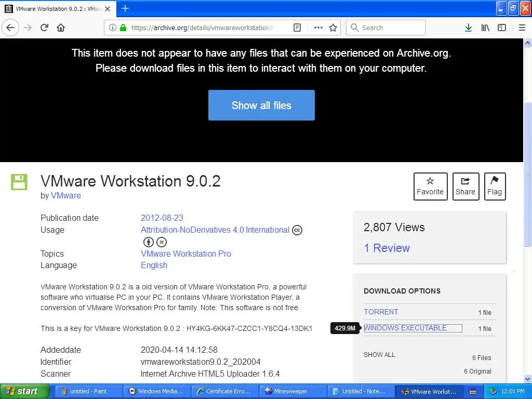Go back with the browser back arrow
532x399 pixels.
(x=10, y=28)
